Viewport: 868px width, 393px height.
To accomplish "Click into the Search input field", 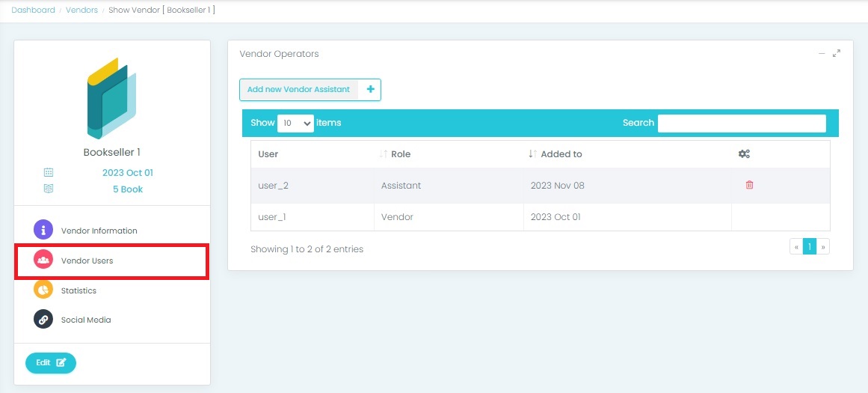I will (741, 124).
